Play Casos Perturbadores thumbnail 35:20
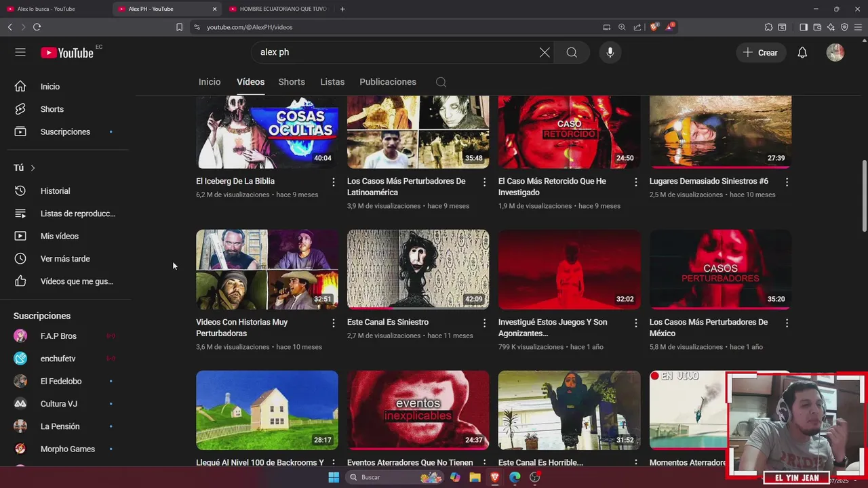The width and height of the screenshot is (868, 488). pyautogui.click(x=720, y=269)
